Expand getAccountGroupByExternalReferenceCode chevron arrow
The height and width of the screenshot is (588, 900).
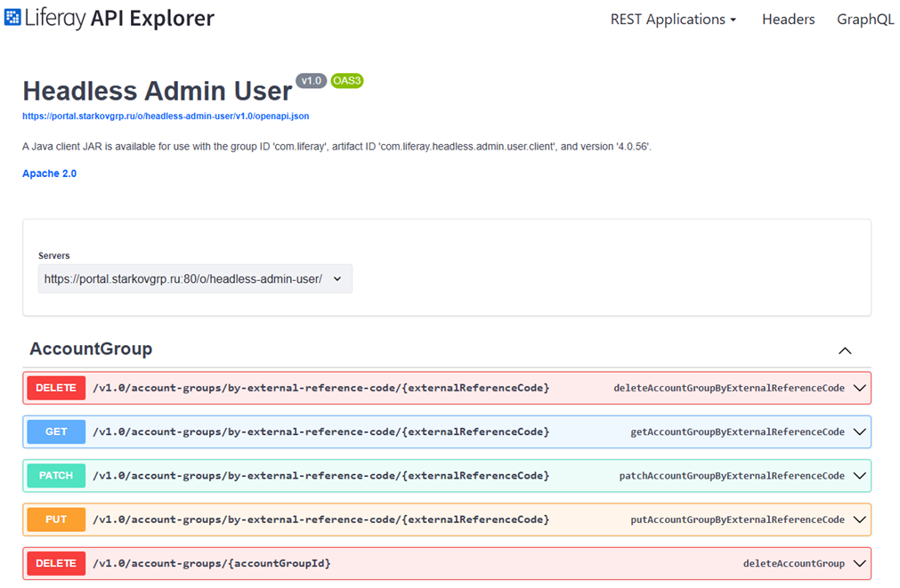859,432
